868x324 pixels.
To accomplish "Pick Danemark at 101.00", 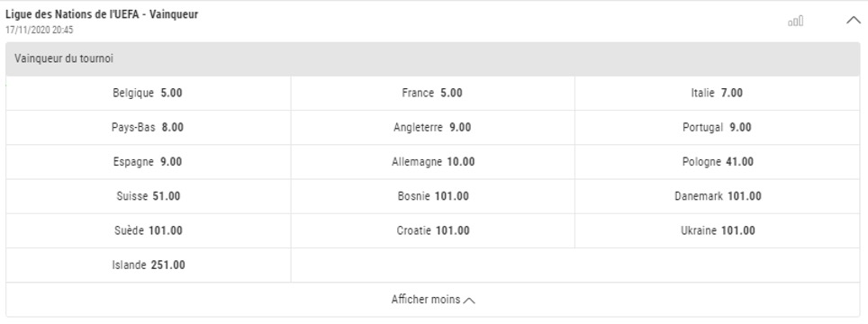I will pyautogui.click(x=718, y=195).
